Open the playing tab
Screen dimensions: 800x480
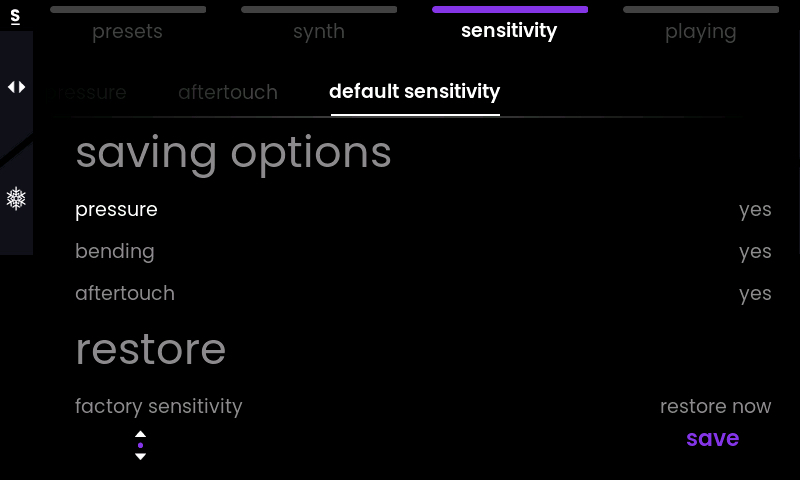point(701,32)
